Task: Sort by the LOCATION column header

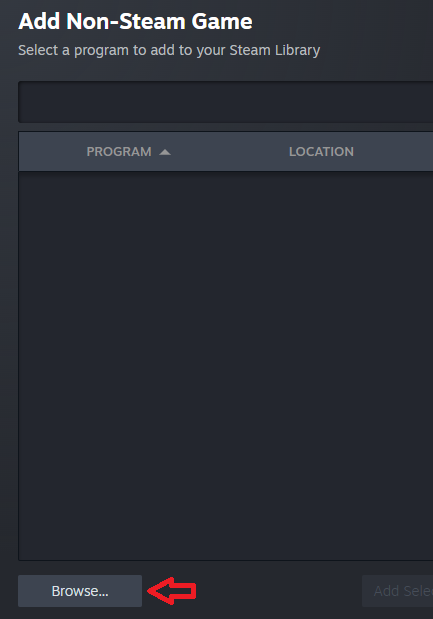Action: pos(321,152)
